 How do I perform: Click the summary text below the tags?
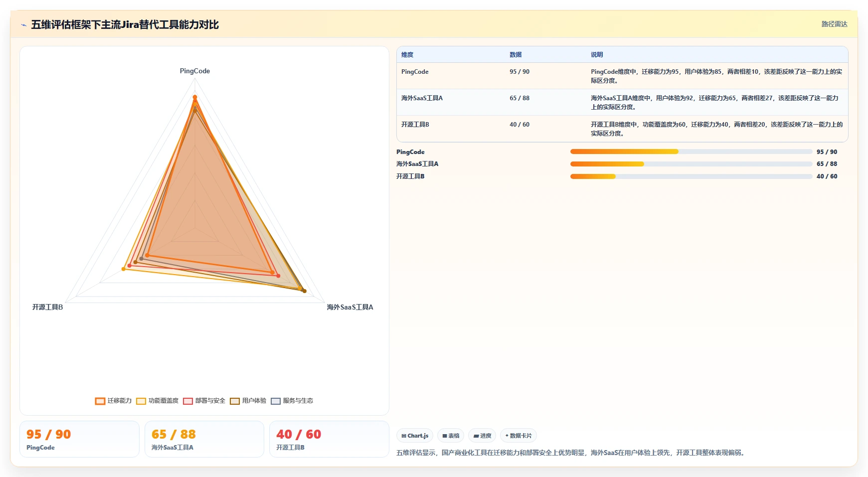point(571,453)
